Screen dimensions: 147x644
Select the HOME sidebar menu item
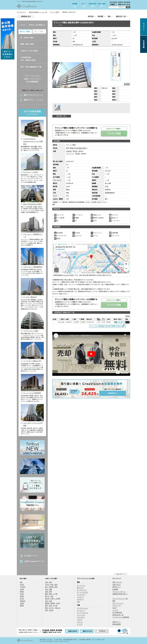[23, 25]
